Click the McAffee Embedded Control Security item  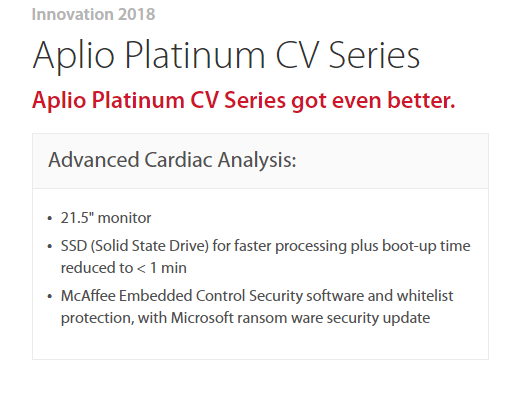257,296
